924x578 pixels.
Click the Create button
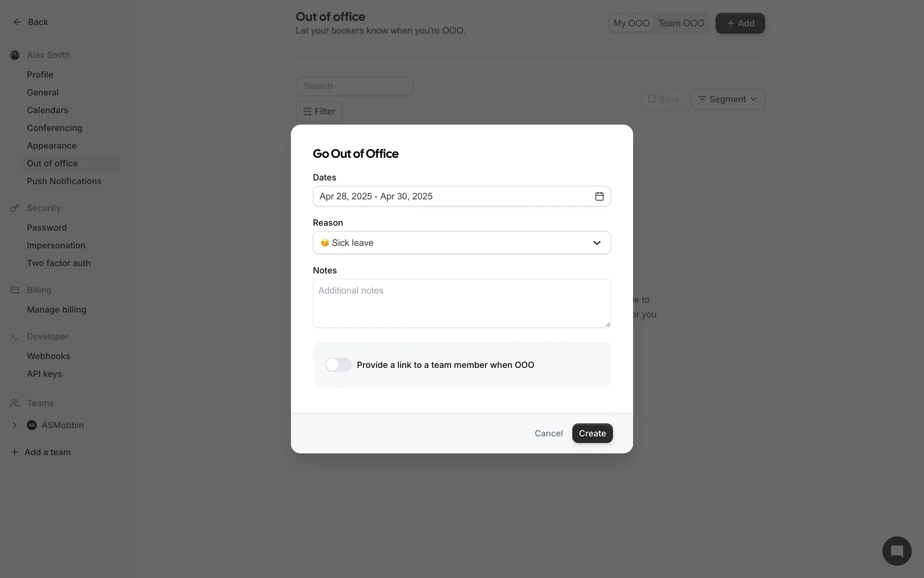pos(592,433)
